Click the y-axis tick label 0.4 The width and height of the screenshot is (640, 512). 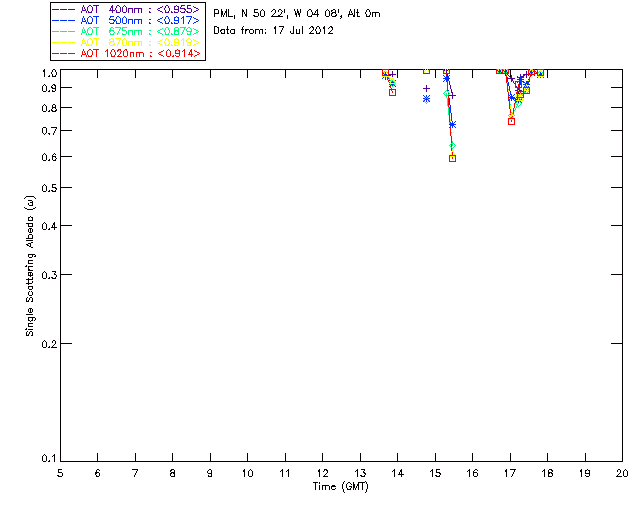tap(49, 226)
